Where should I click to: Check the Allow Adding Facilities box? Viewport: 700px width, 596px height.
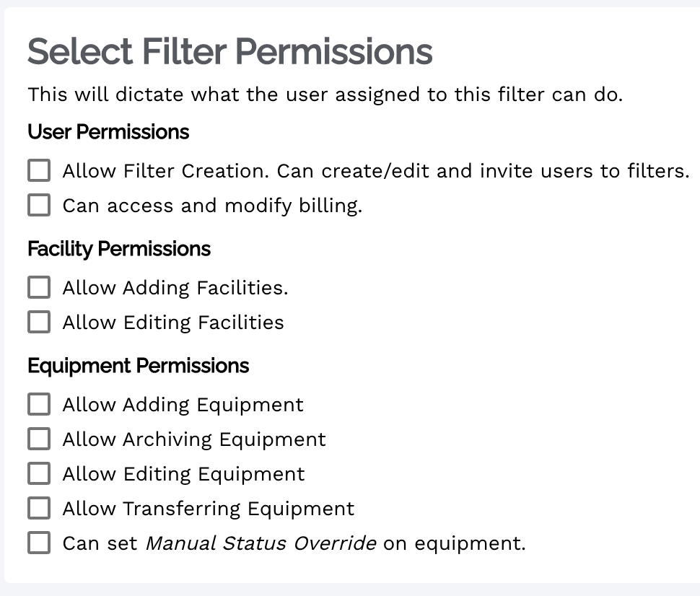pos(39,287)
